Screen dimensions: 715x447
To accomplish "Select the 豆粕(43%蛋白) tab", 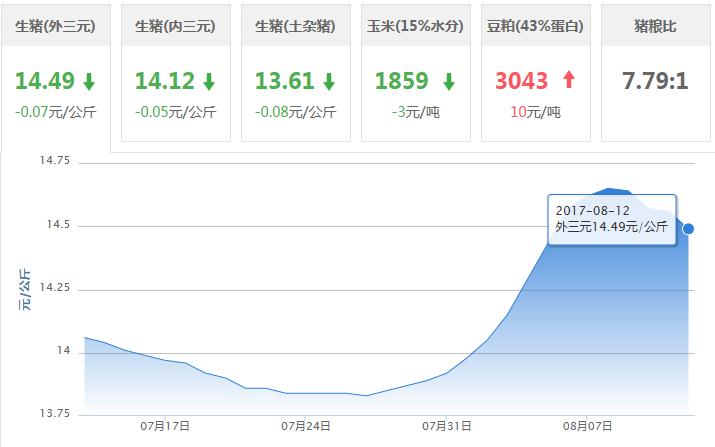I will click(x=535, y=26).
